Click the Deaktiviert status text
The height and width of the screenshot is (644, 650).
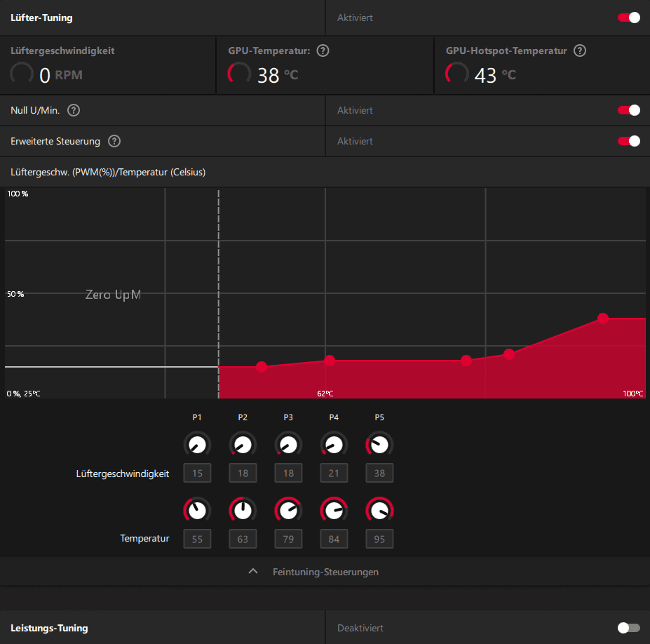click(x=360, y=628)
